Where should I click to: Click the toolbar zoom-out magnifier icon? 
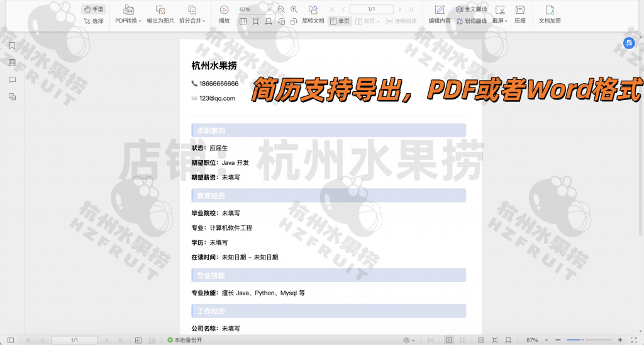[281, 9]
